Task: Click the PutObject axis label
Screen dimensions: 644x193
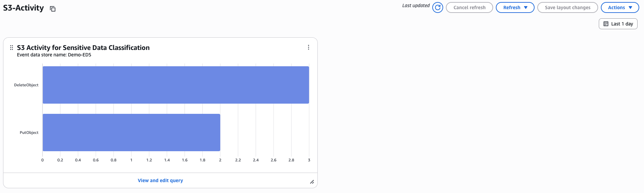Action: coord(29,133)
